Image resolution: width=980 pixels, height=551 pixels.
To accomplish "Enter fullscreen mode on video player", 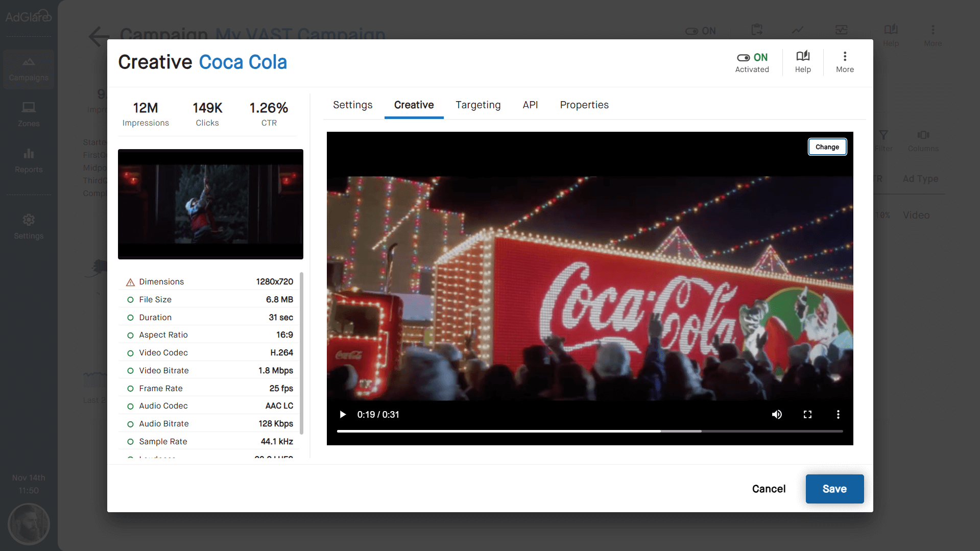I will 807,414.
